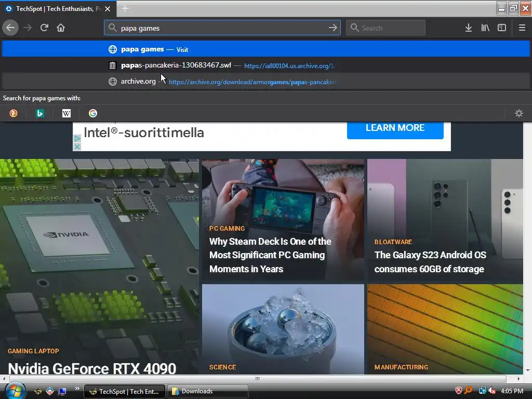
Task: Click the horizontal scrollbar right arrow
Action: [518, 379]
